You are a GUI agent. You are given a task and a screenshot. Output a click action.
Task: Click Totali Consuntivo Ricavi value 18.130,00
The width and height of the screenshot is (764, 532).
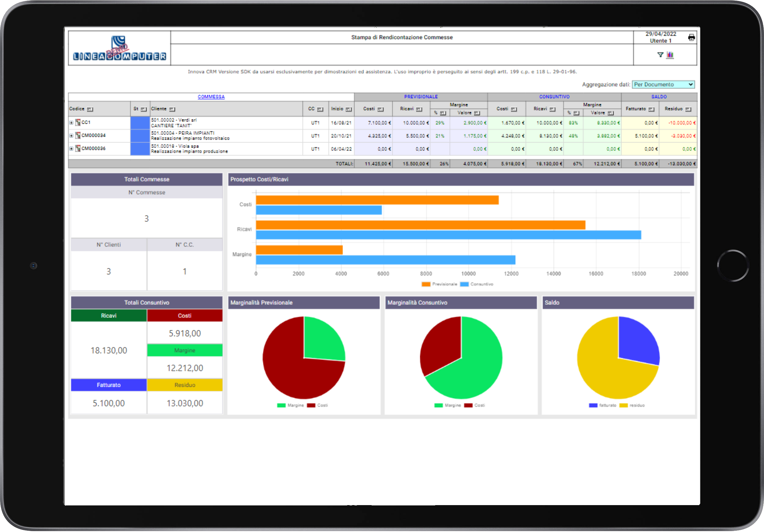(109, 350)
